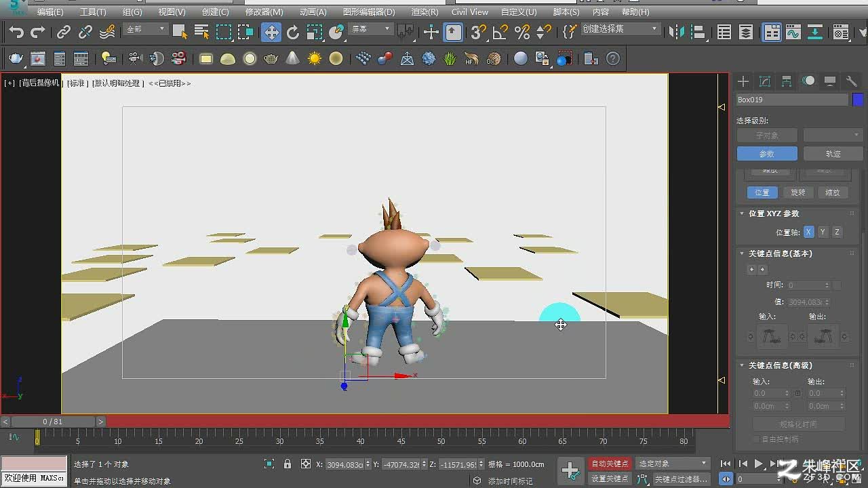Select the 旋转 controller button
Viewport: 868px width, 488px height.
tap(797, 192)
